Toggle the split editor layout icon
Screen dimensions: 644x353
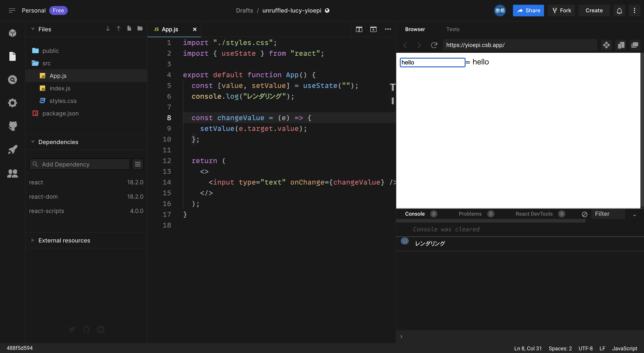[359, 29]
